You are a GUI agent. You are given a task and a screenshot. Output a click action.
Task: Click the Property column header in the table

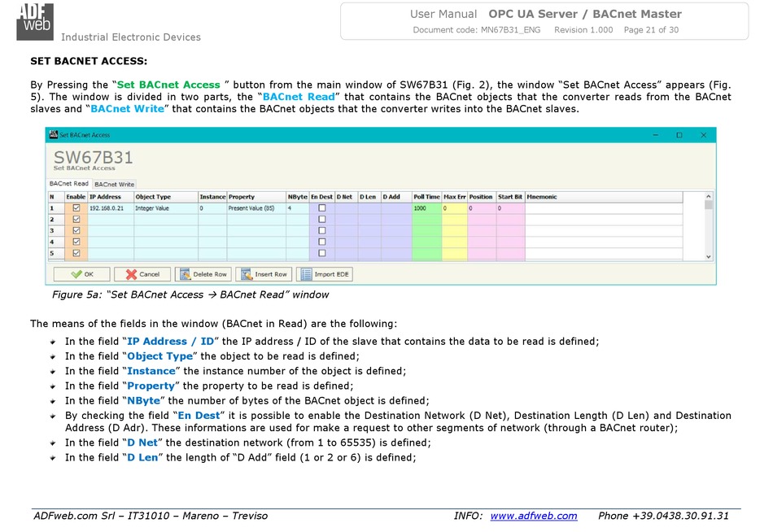click(x=256, y=197)
